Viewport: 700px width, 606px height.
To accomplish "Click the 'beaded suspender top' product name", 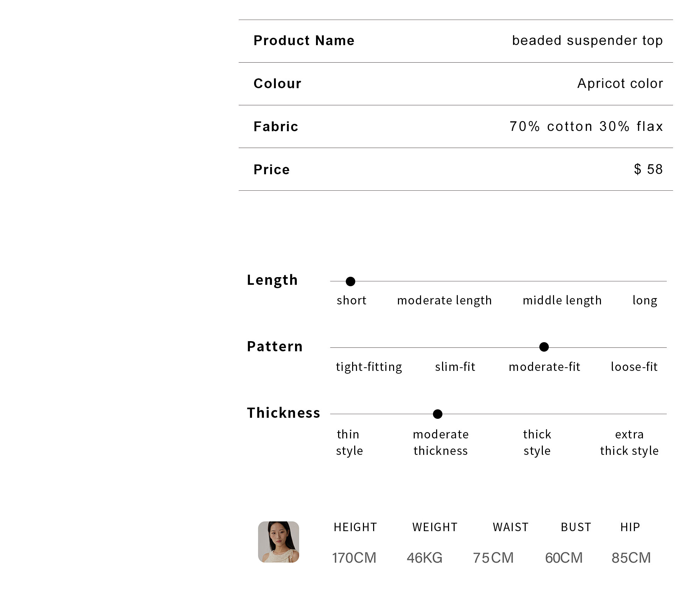I will point(587,41).
